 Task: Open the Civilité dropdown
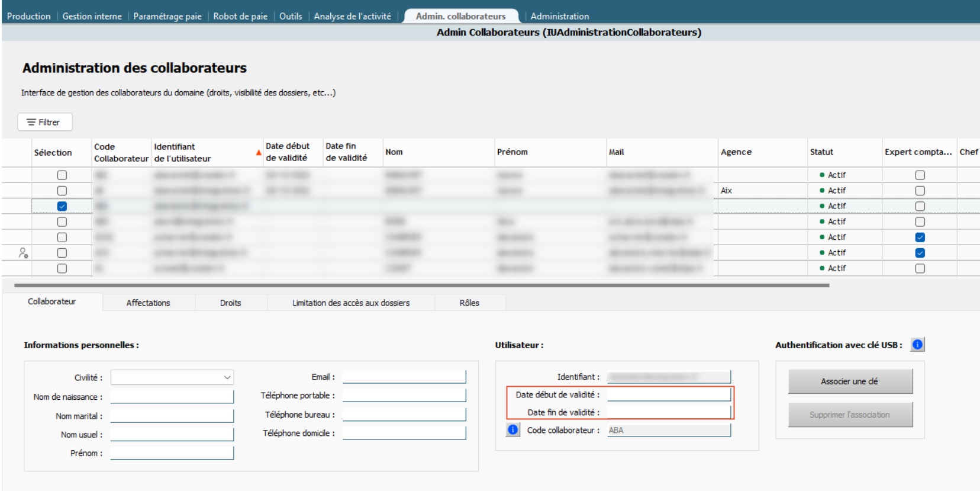click(x=172, y=377)
